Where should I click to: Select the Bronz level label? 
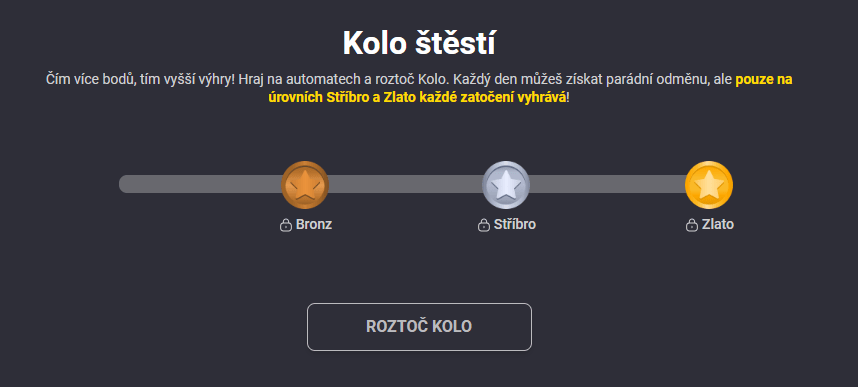click(x=314, y=224)
